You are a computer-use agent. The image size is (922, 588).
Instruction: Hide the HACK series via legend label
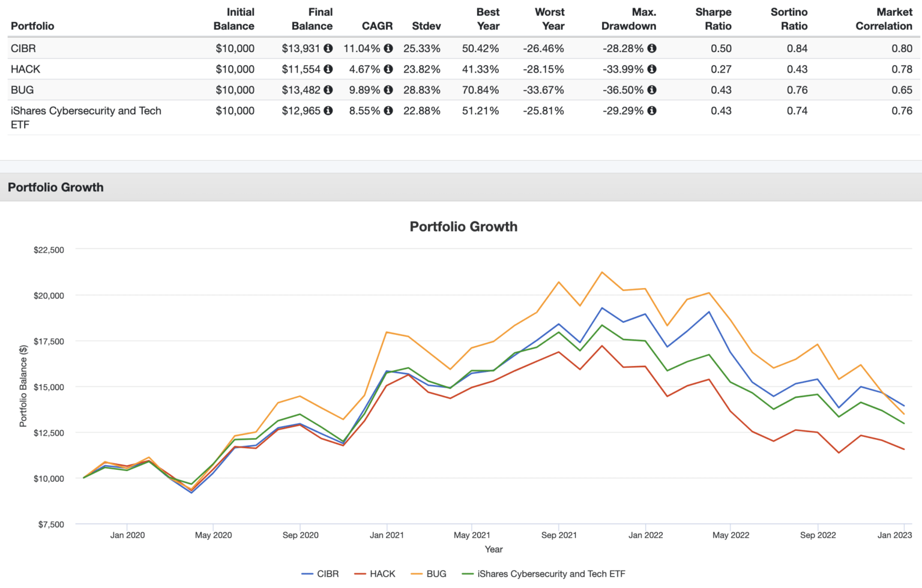point(382,574)
